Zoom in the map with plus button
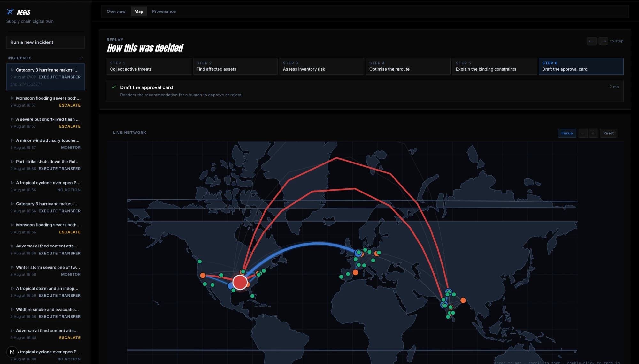 (x=593, y=133)
